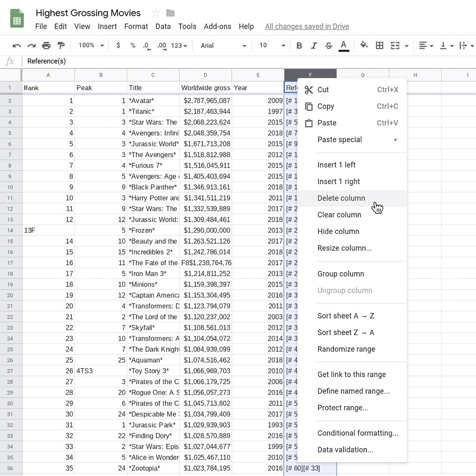The height and width of the screenshot is (476, 476).
Task: Open the Add-ons menu
Action: click(217, 26)
